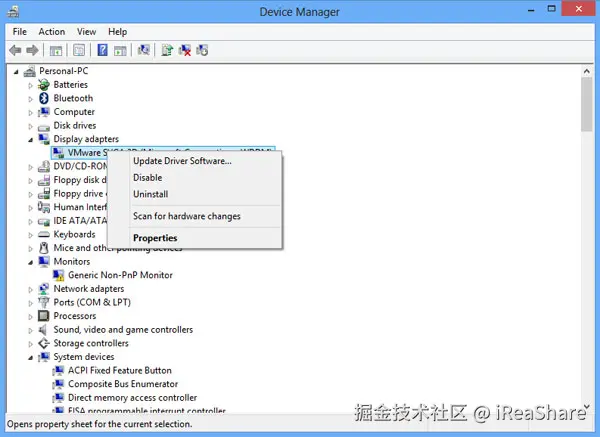Select the Generic Non-PnP Monitor label
600x437 pixels.
(x=120, y=275)
